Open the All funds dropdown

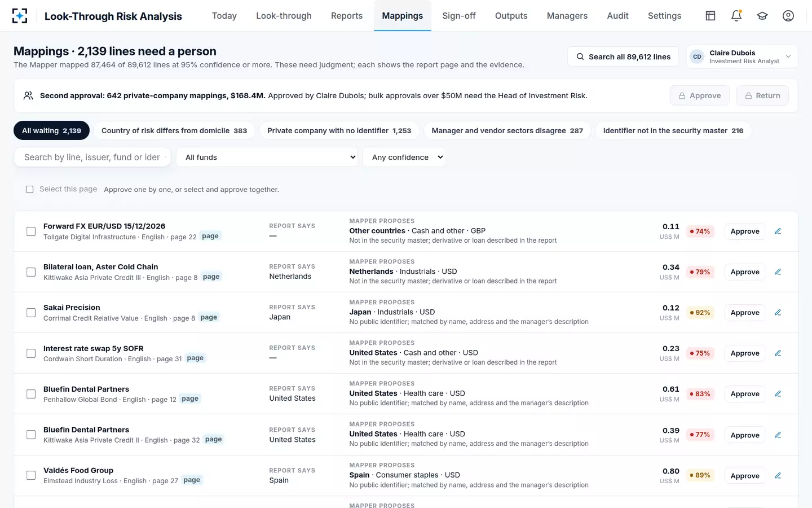pyautogui.click(x=267, y=157)
